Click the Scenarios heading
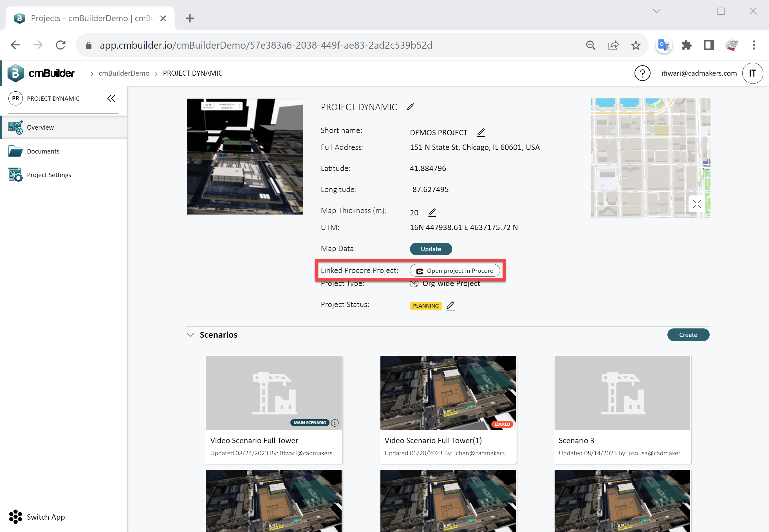 click(218, 335)
